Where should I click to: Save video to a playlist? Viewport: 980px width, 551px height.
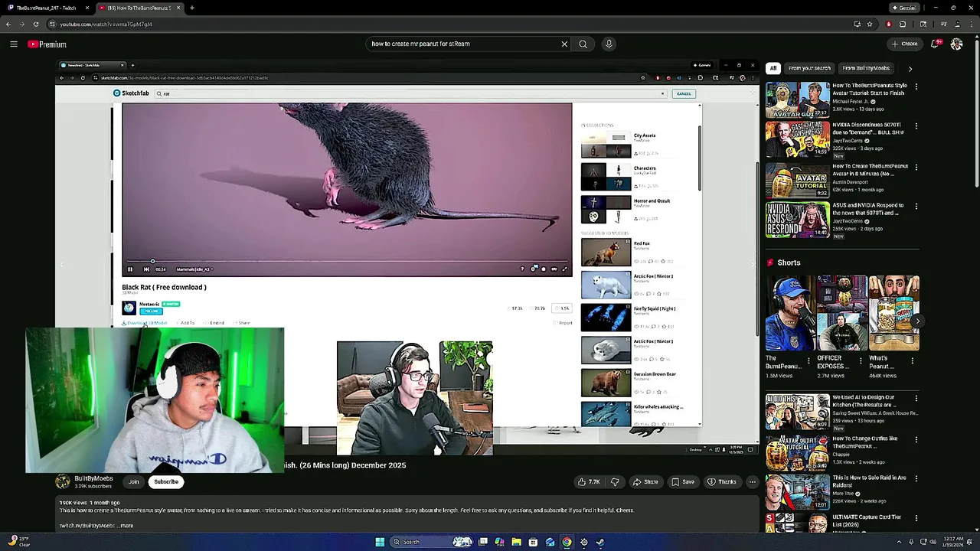(x=683, y=482)
